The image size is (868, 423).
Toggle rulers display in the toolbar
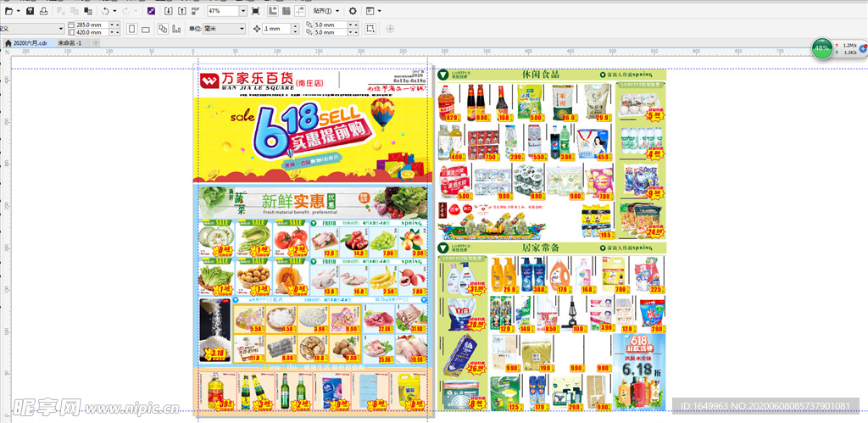(271, 11)
